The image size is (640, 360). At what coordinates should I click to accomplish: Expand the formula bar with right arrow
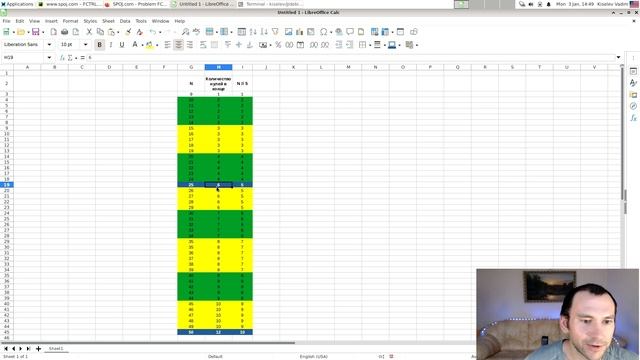618,58
